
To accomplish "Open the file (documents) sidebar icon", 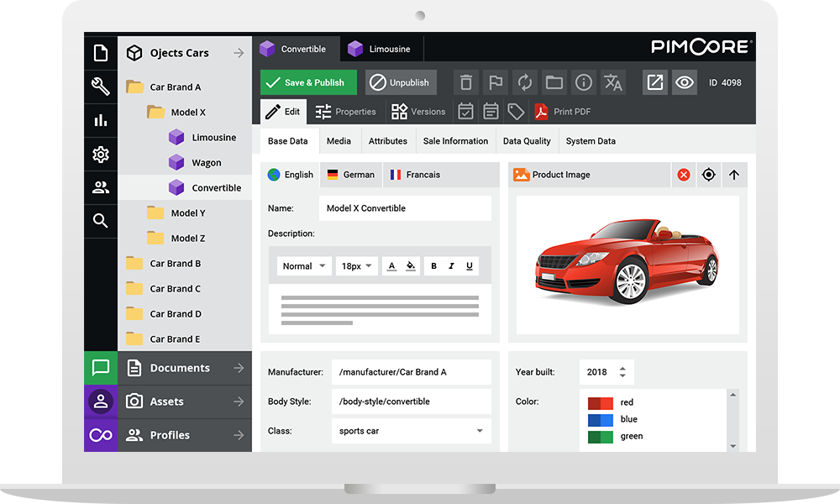I will click(x=101, y=53).
